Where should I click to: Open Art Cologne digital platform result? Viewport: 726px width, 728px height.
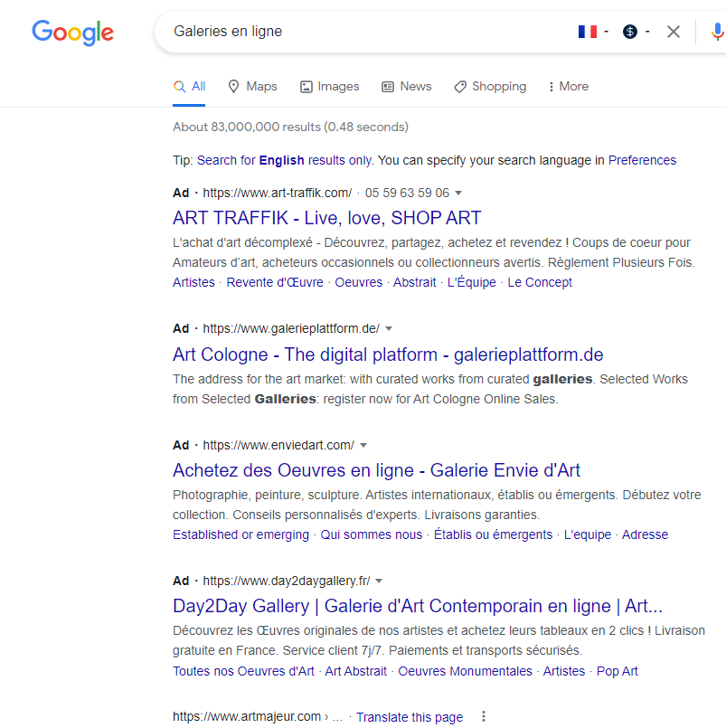click(x=388, y=355)
